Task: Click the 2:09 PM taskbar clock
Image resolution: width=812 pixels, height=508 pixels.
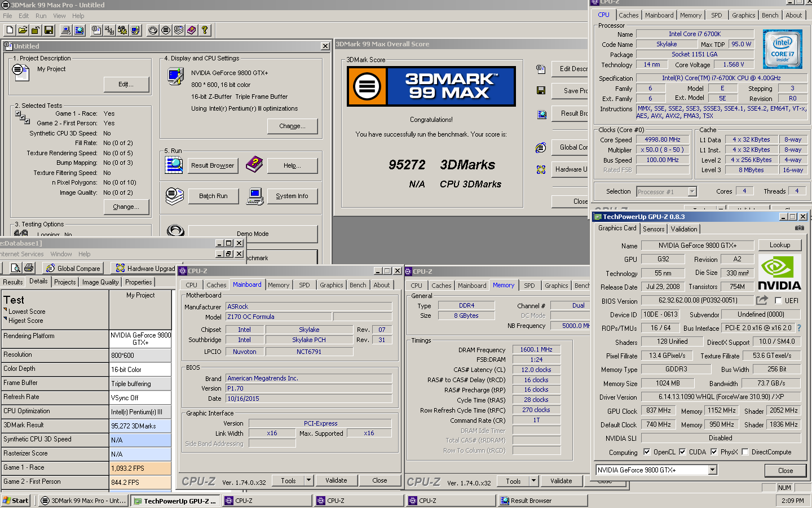Action: pos(793,501)
